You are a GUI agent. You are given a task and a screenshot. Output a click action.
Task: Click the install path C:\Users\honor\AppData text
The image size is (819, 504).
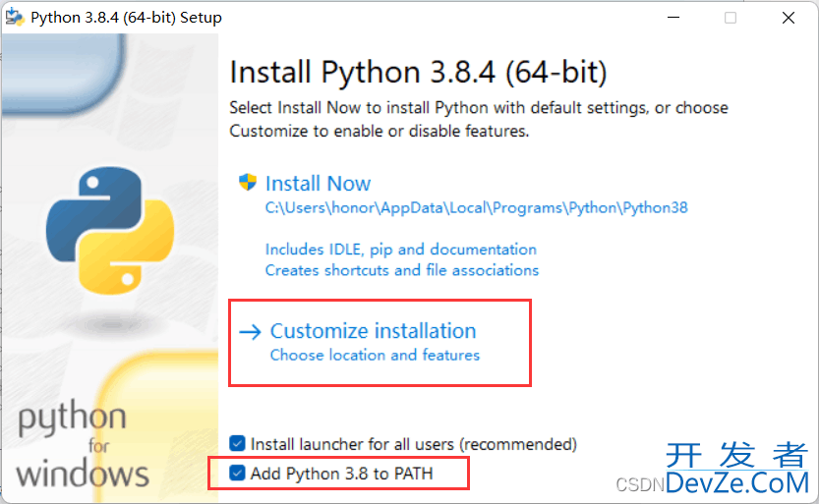tap(476, 208)
